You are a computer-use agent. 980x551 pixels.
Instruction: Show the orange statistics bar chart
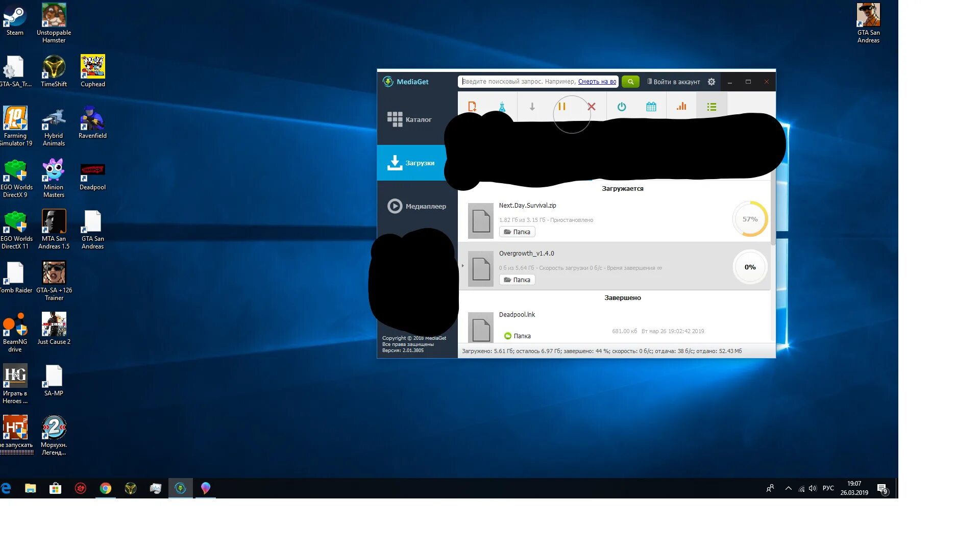tap(681, 107)
